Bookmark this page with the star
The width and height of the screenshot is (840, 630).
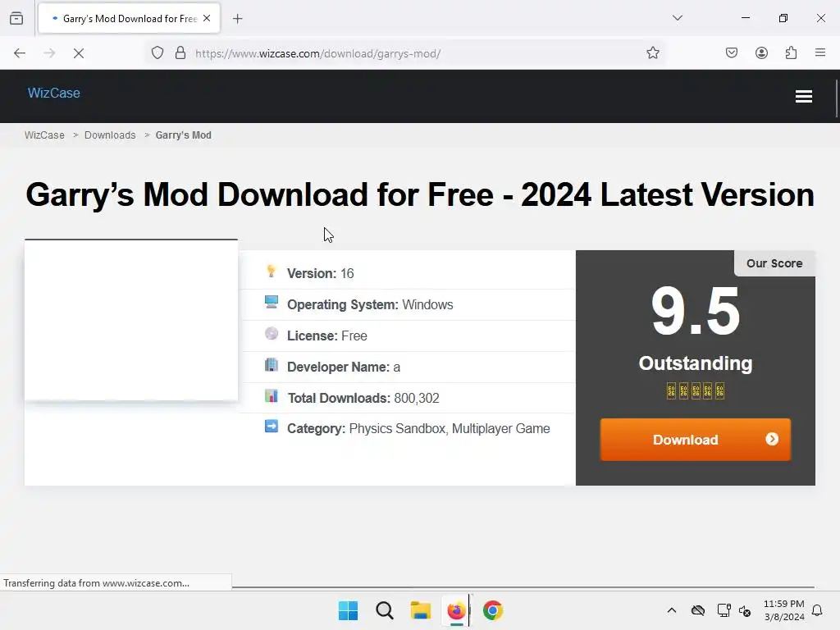[x=652, y=53]
